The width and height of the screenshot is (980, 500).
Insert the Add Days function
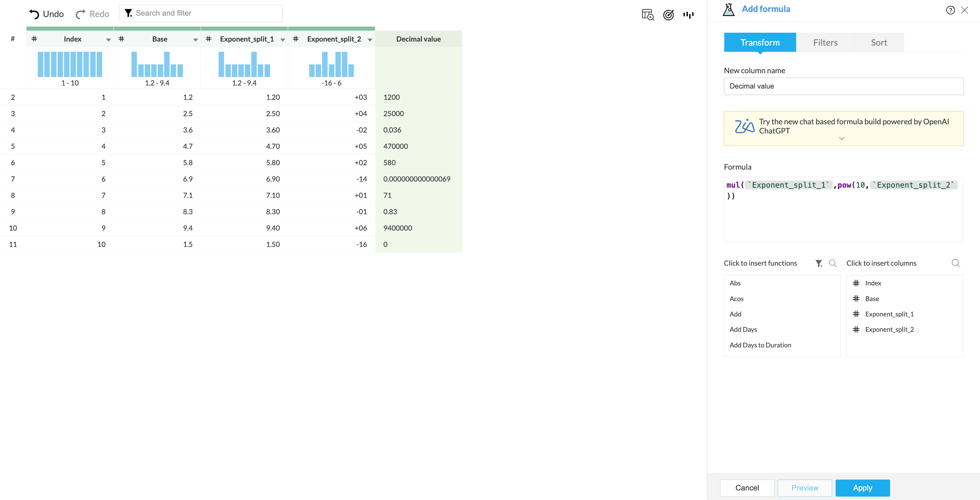(743, 329)
